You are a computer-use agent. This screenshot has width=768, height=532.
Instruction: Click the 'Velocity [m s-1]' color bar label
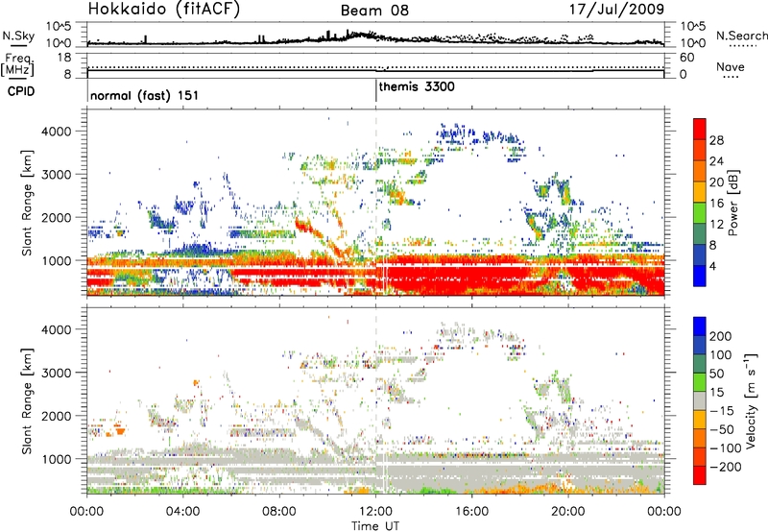point(751,400)
